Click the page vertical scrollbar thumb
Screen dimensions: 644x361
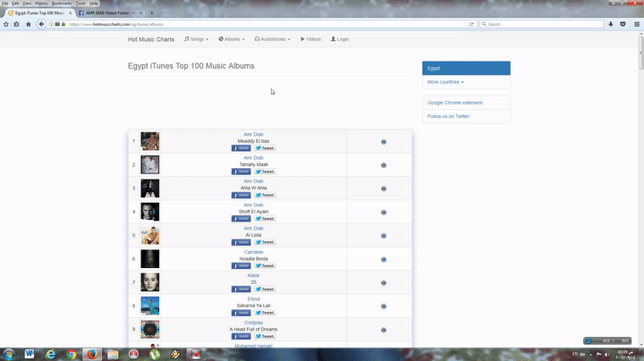640,53
